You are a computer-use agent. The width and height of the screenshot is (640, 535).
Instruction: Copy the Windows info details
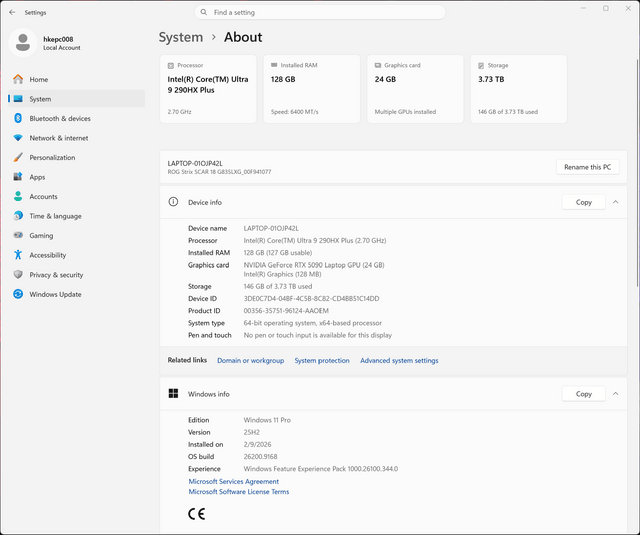(584, 394)
